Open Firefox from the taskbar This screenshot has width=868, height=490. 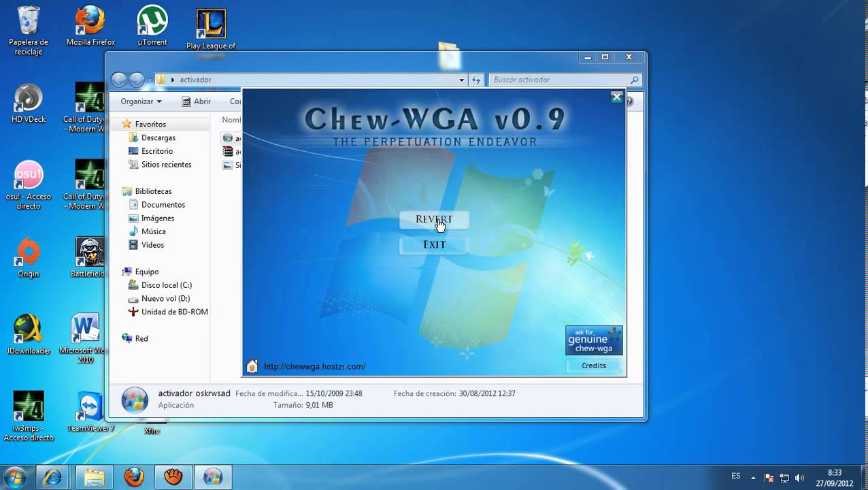click(134, 477)
